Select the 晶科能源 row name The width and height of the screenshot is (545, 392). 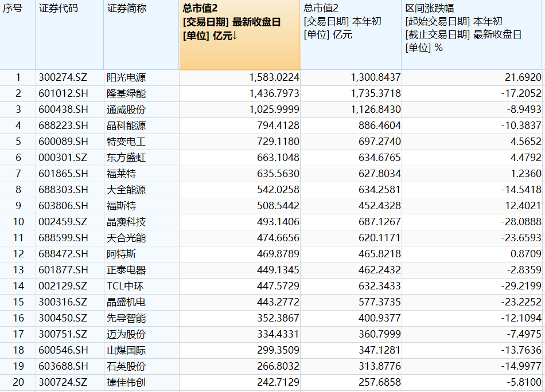(126, 126)
